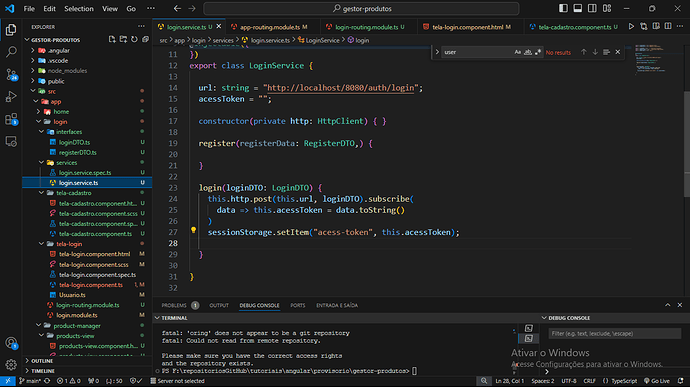This screenshot has width=690, height=387.
Task: Collapse all folders in Explorer
Action: (146, 40)
